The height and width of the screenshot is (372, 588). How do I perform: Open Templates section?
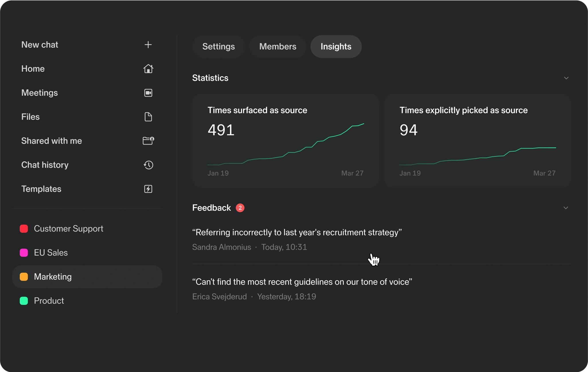42,189
